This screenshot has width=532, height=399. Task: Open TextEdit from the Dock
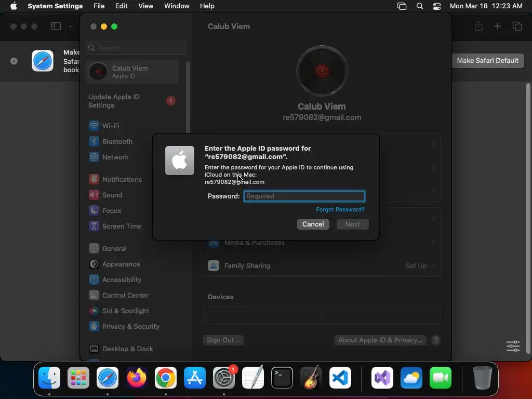253,378
